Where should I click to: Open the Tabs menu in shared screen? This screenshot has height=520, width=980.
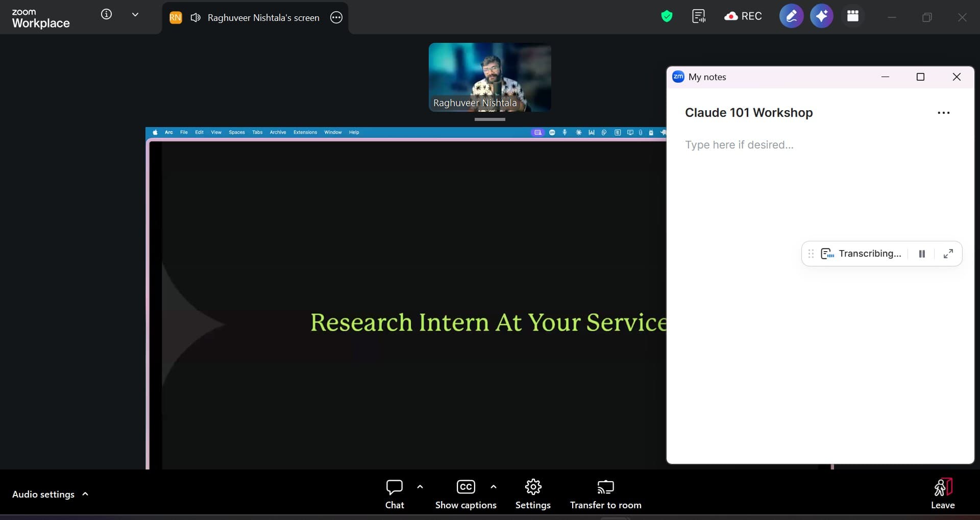click(257, 132)
